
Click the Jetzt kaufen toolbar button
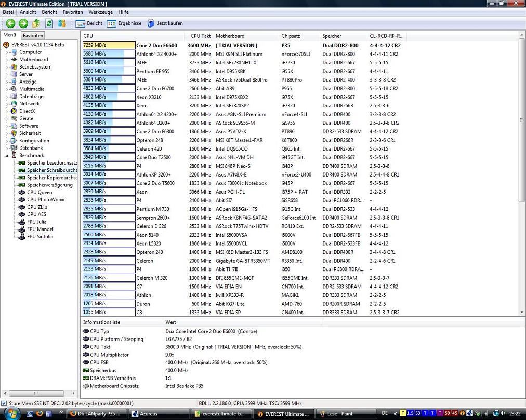(x=165, y=23)
